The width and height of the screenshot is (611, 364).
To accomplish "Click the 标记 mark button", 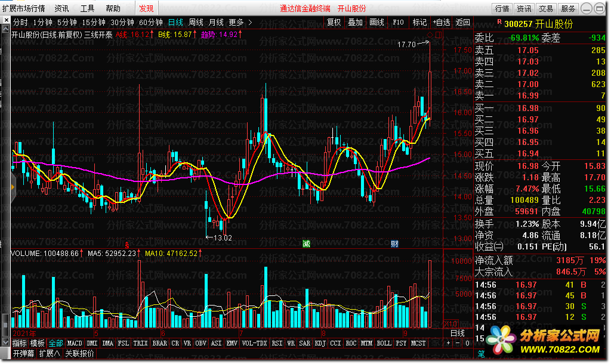I will pyautogui.click(x=419, y=22).
